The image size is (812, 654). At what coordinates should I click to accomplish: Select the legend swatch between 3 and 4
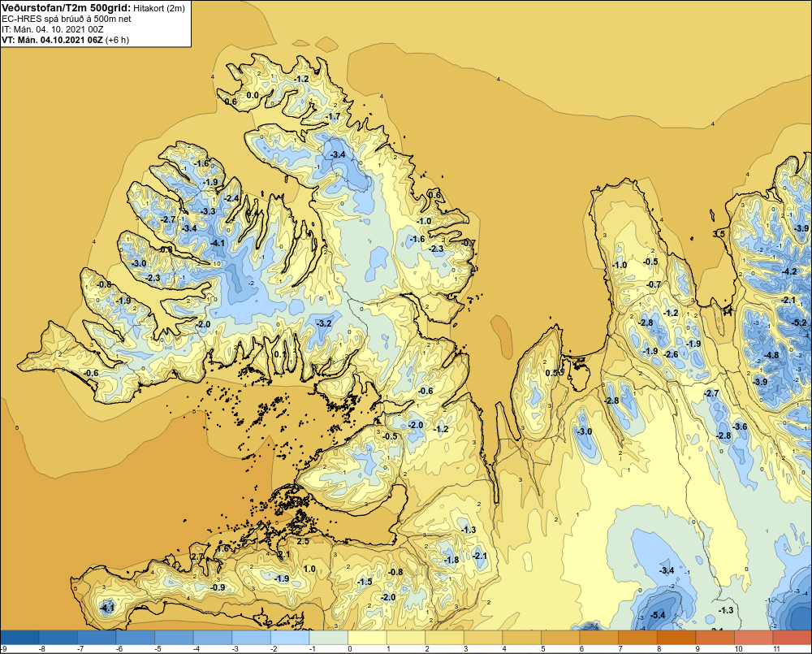pos(484,638)
